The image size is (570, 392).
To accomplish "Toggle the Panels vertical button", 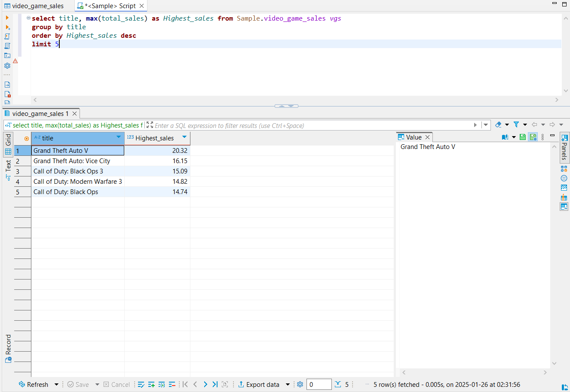I will click(564, 147).
